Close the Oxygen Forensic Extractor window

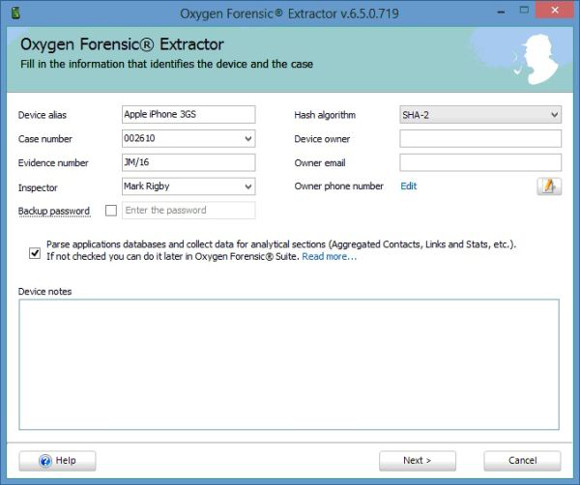click(x=555, y=10)
